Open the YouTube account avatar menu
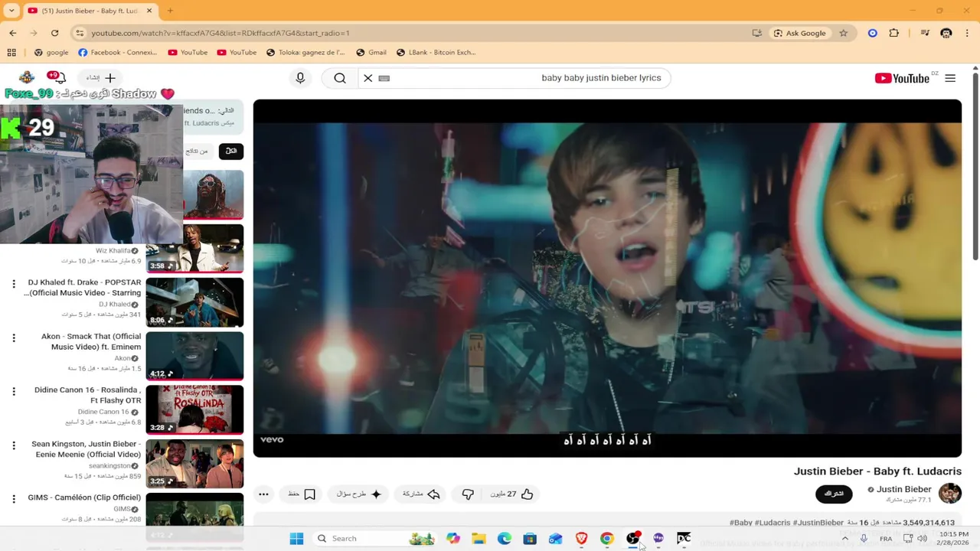980x551 pixels. tap(27, 77)
